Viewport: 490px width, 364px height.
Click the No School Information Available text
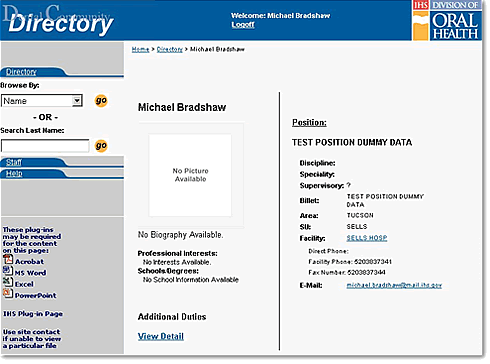[191, 280]
